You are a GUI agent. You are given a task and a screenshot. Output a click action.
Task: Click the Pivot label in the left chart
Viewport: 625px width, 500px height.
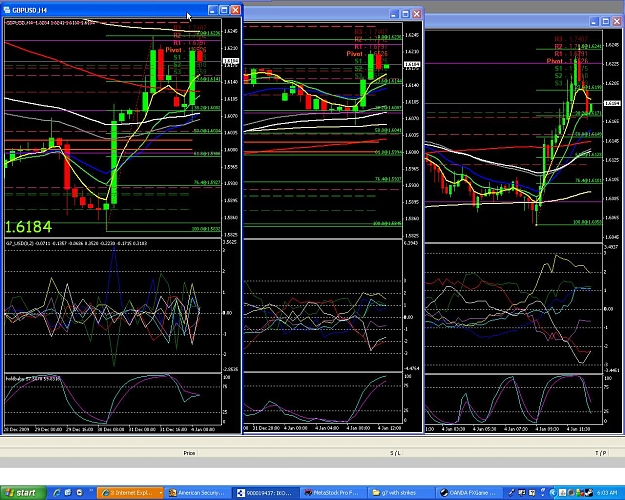point(173,50)
